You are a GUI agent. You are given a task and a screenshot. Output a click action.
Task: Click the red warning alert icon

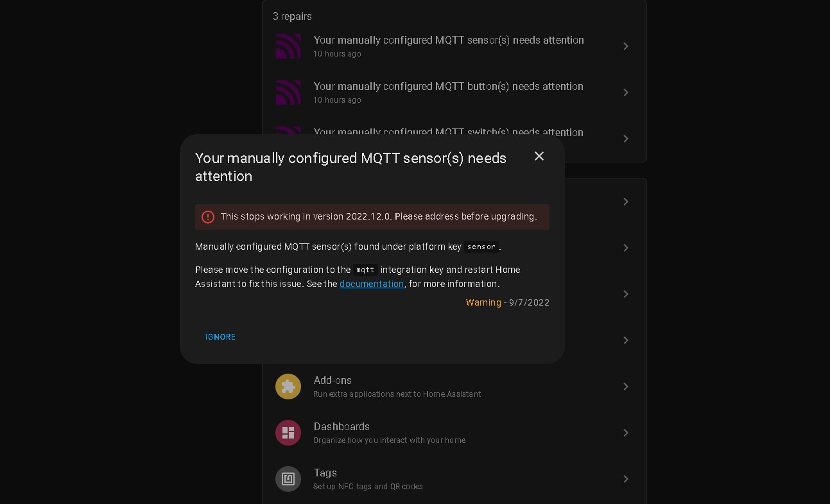coord(208,217)
